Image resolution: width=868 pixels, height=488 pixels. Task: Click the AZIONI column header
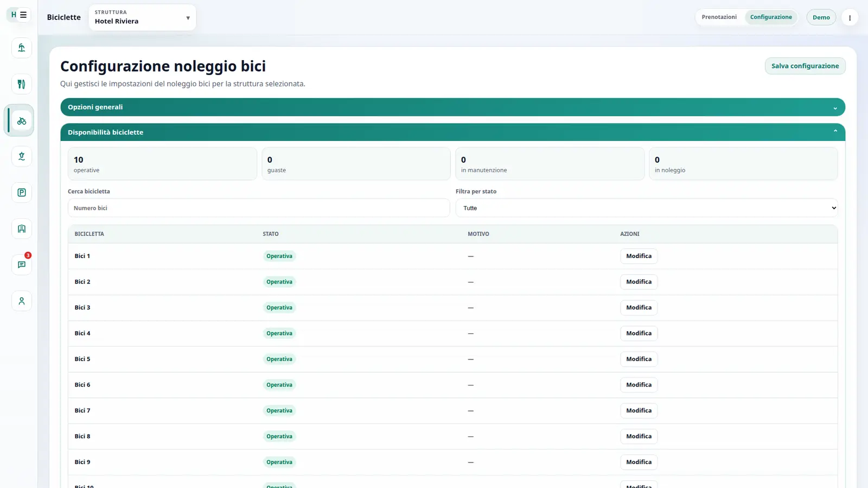click(630, 234)
